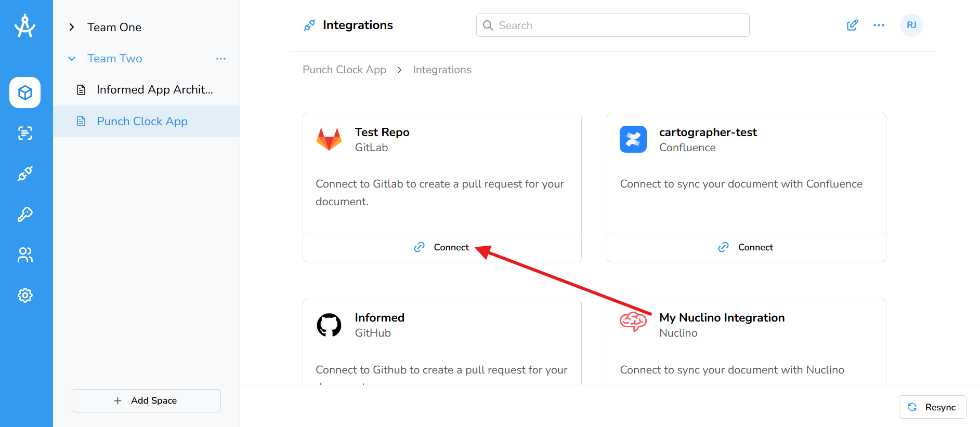Click the document icon of Punch Clock App
Image resolution: width=980 pixels, height=427 pixels.
[x=81, y=121]
